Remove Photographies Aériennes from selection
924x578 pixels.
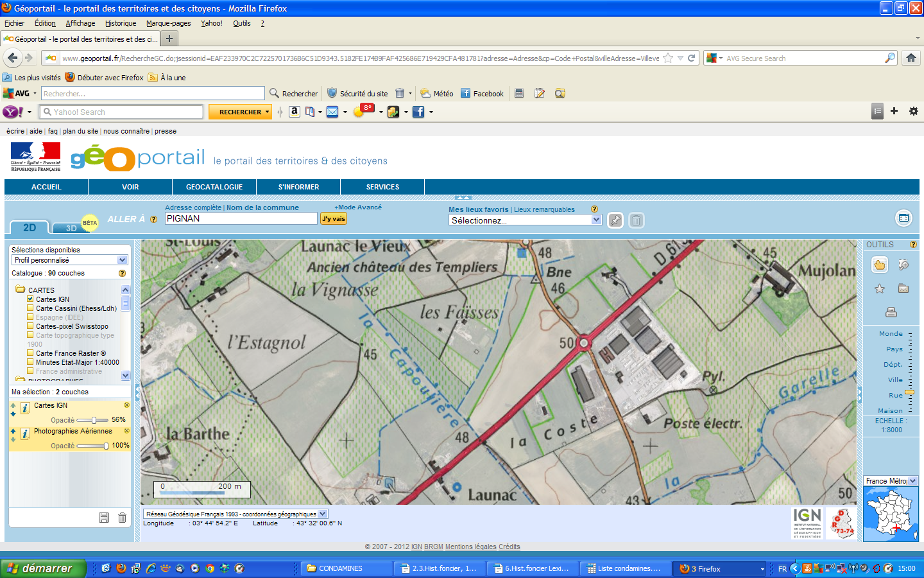click(126, 431)
